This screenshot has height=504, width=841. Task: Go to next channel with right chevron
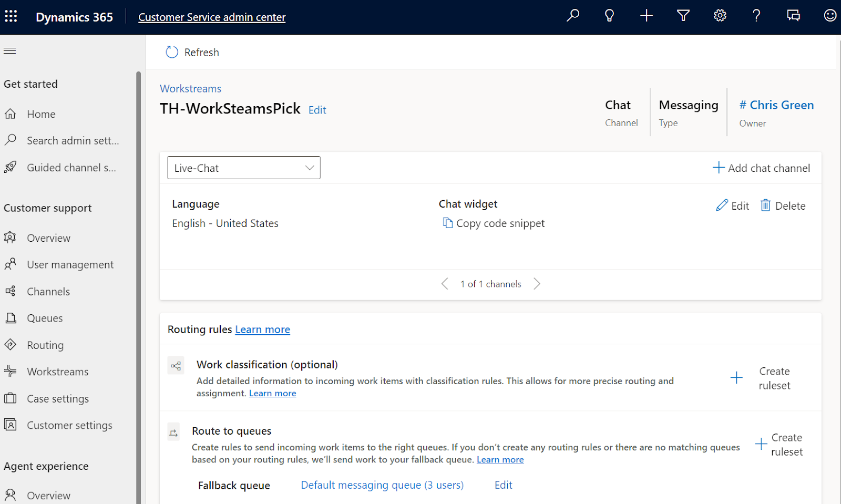[x=537, y=284]
